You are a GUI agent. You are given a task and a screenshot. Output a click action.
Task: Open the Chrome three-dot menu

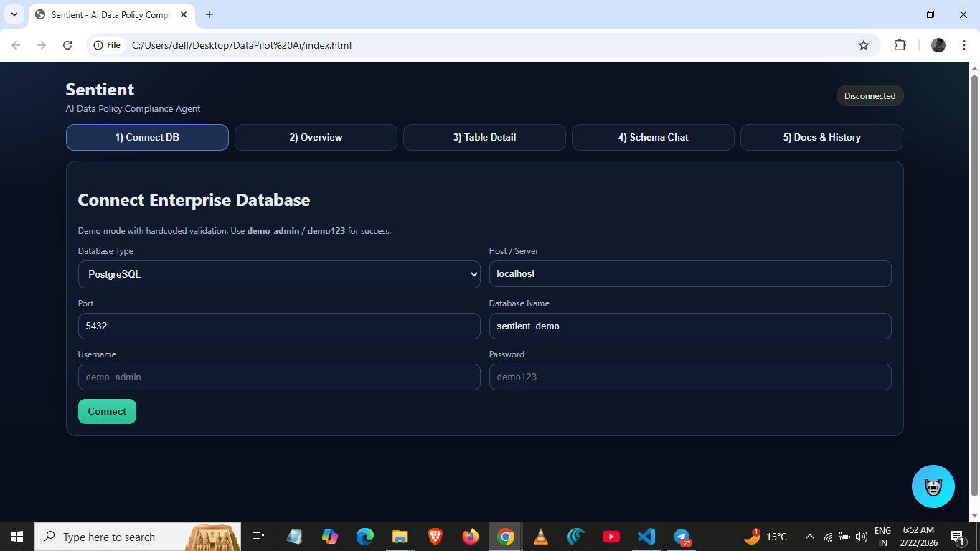point(963,45)
